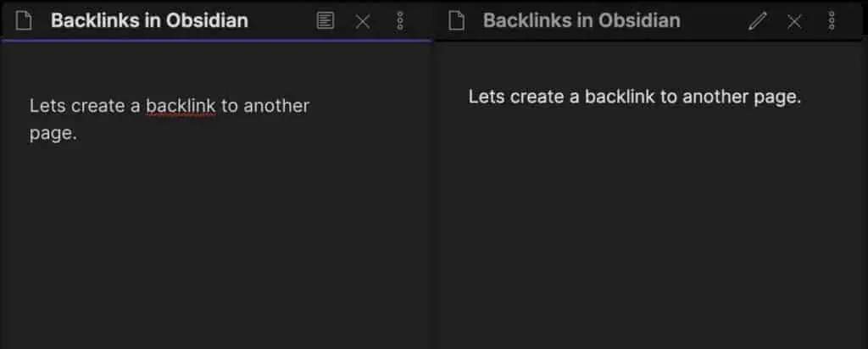The image size is (868, 349).
Task: Open more options menu in right pane
Action: (832, 21)
